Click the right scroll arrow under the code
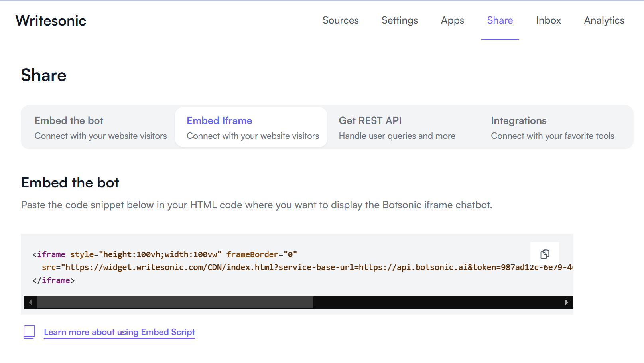644x363 pixels. tap(567, 302)
